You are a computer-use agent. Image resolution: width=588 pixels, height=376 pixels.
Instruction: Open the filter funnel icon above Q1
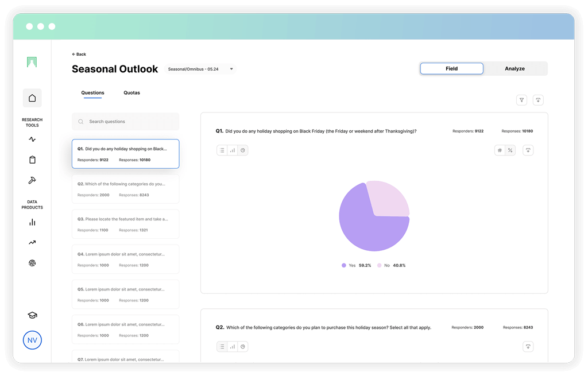[x=521, y=100]
